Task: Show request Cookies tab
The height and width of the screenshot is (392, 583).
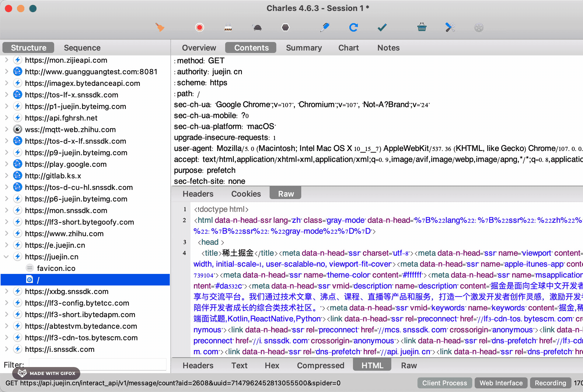Action: coord(246,194)
